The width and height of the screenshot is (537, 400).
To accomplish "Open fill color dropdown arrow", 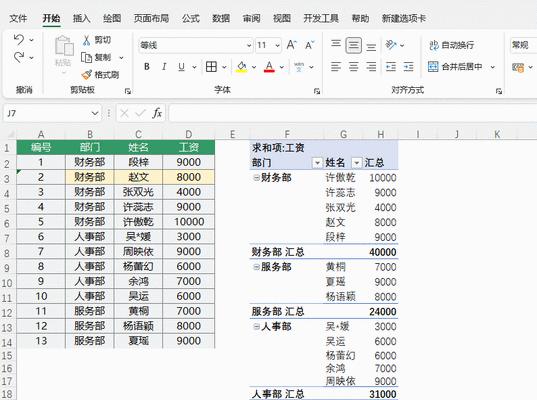I will click(x=254, y=67).
